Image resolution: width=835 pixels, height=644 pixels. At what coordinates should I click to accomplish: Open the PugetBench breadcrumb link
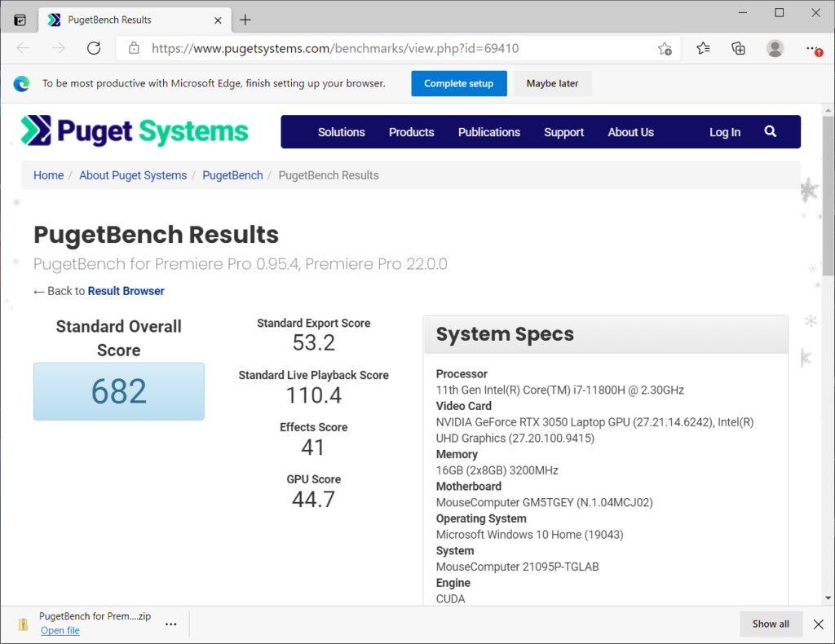(232, 175)
